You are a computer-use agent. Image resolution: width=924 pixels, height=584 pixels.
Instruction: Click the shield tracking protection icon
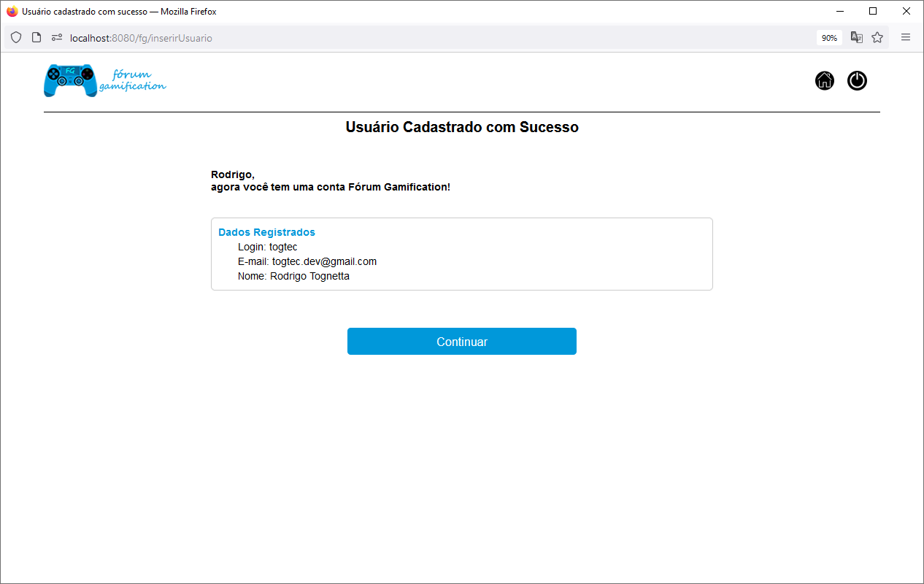pos(16,37)
